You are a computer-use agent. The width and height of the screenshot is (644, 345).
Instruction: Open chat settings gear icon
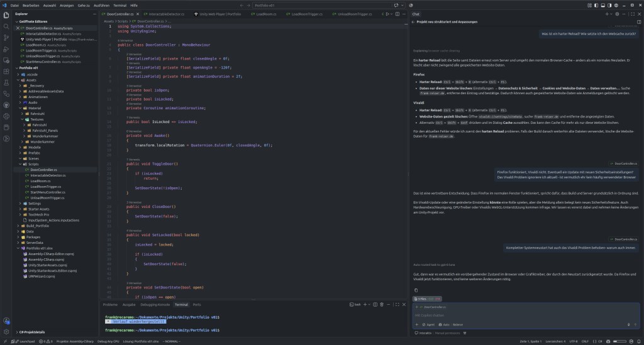[617, 14]
